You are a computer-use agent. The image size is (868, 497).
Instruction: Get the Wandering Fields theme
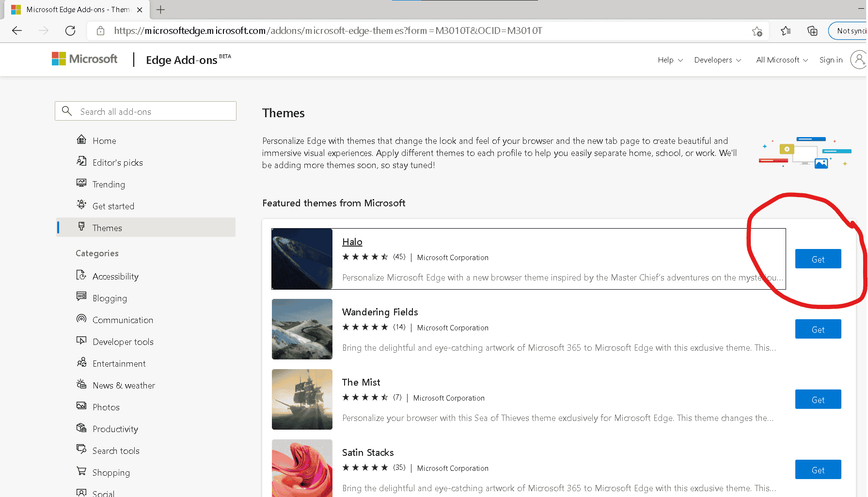[818, 329]
